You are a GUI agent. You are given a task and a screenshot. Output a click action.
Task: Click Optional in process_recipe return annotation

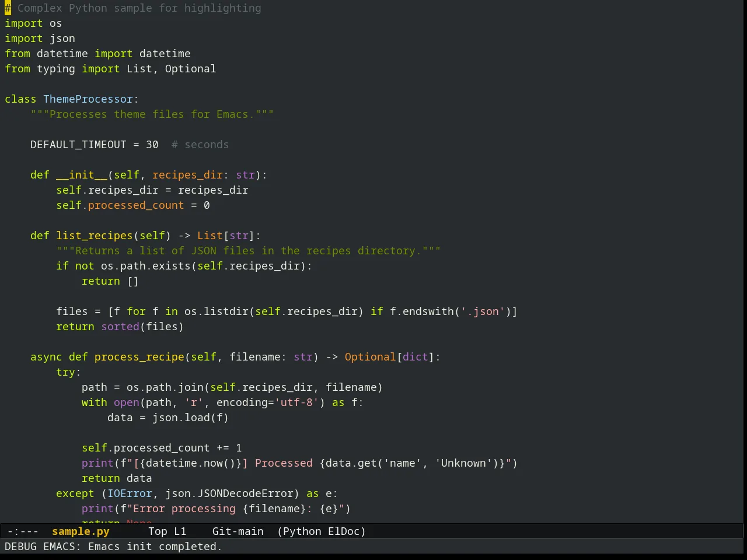[x=370, y=357]
